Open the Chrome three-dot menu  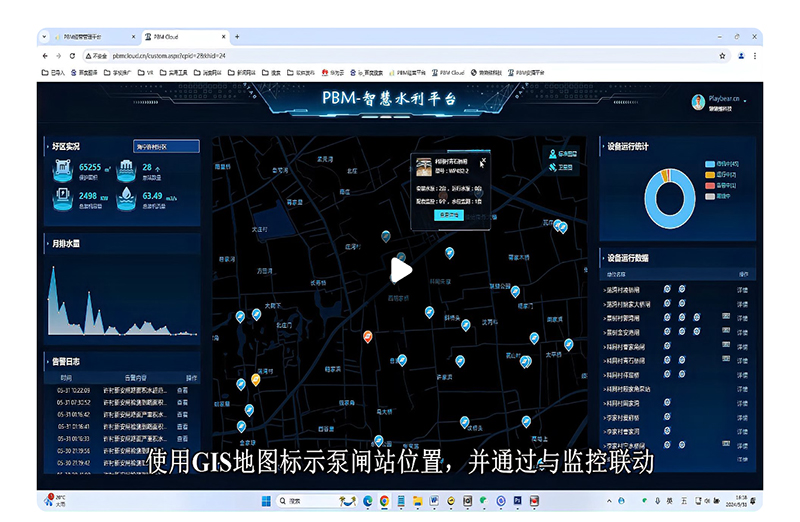pyautogui.click(x=755, y=56)
